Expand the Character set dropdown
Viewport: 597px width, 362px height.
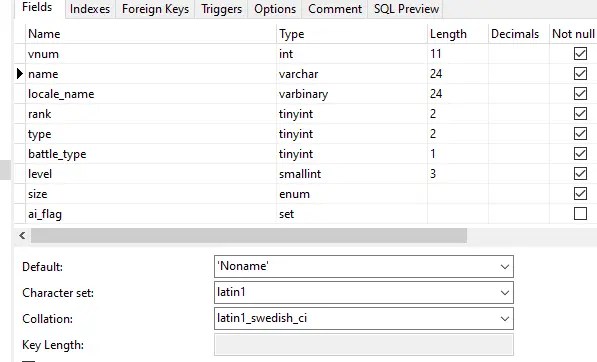click(x=504, y=293)
